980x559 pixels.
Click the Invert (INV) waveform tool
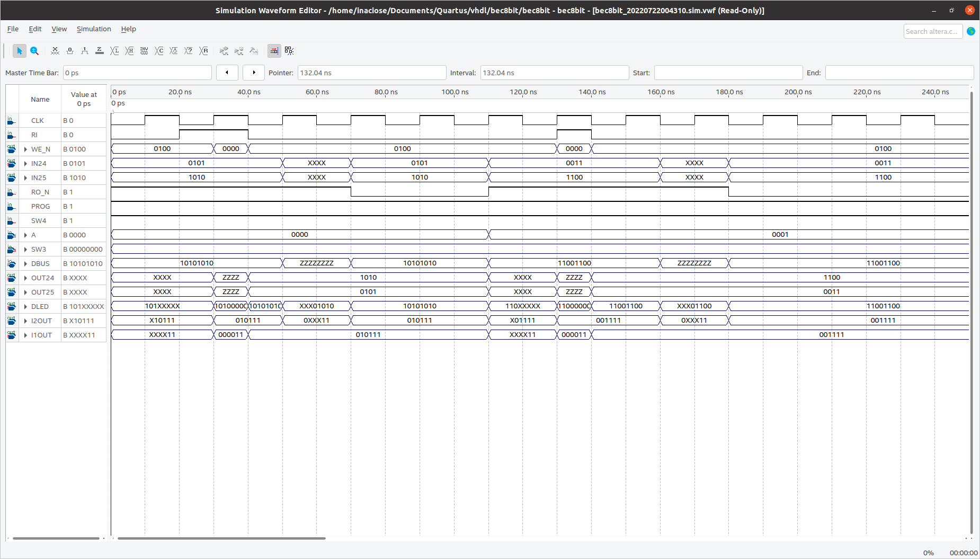[144, 51]
